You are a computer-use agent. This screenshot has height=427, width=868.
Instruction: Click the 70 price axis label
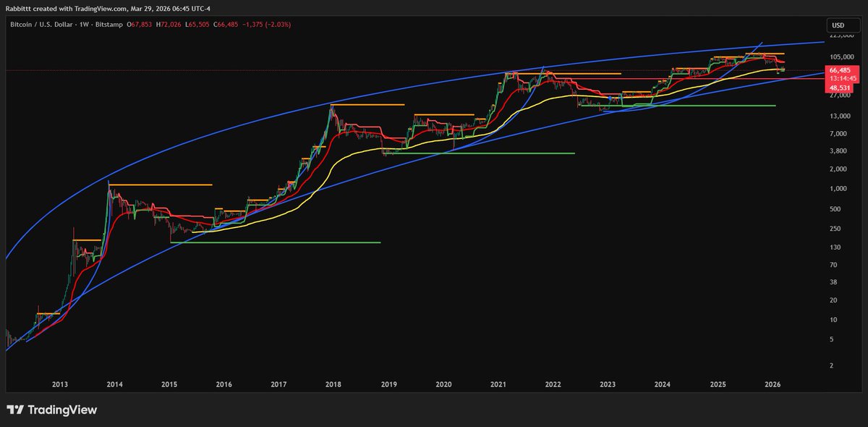(833, 265)
